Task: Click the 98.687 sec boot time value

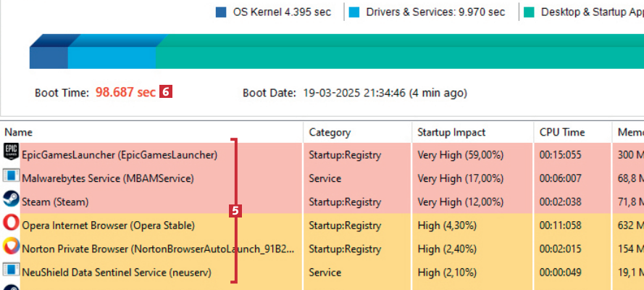Action: [x=125, y=93]
